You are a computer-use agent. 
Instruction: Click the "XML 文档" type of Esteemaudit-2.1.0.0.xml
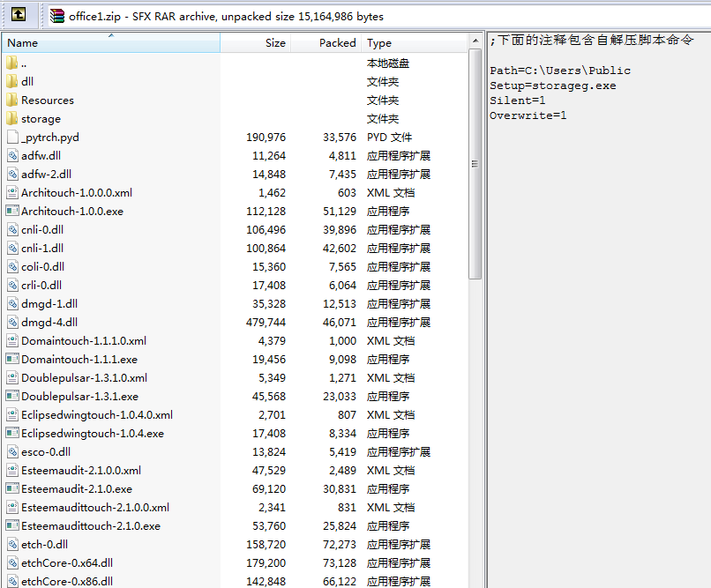coord(391,471)
